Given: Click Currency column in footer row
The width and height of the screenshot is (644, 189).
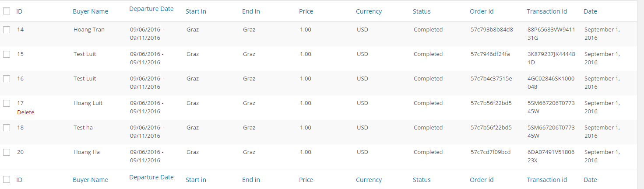Looking at the screenshot, I should pos(369,180).
